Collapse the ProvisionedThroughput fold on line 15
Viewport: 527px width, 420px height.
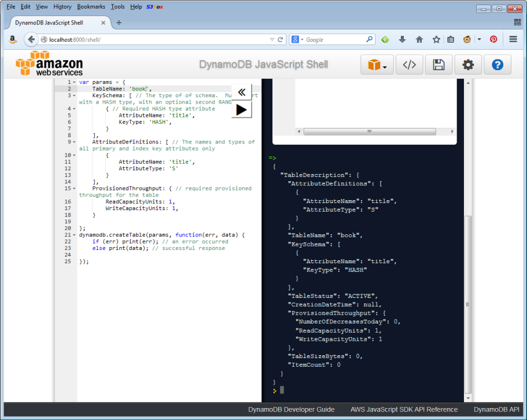click(74, 189)
